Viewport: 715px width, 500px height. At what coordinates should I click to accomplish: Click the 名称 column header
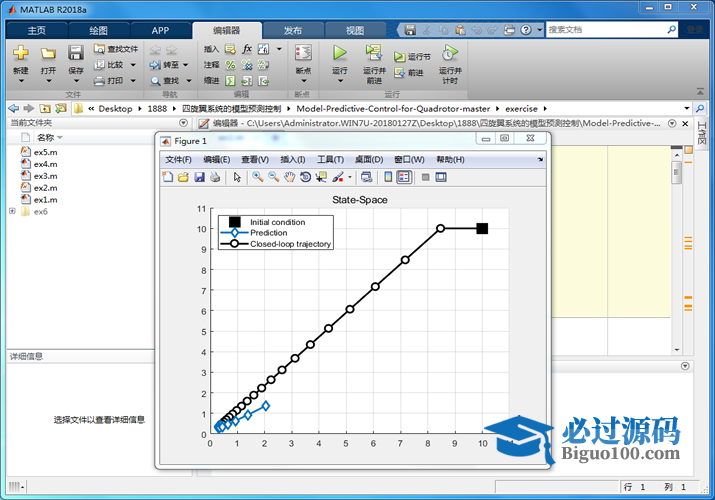pos(45,137)
